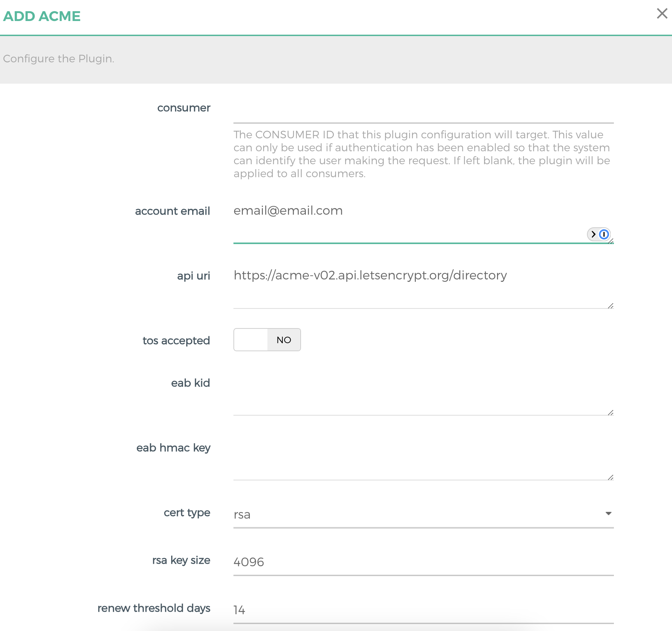672x631 pixels.
Task: Focus the consumer input field
Action: pos(423,112)
